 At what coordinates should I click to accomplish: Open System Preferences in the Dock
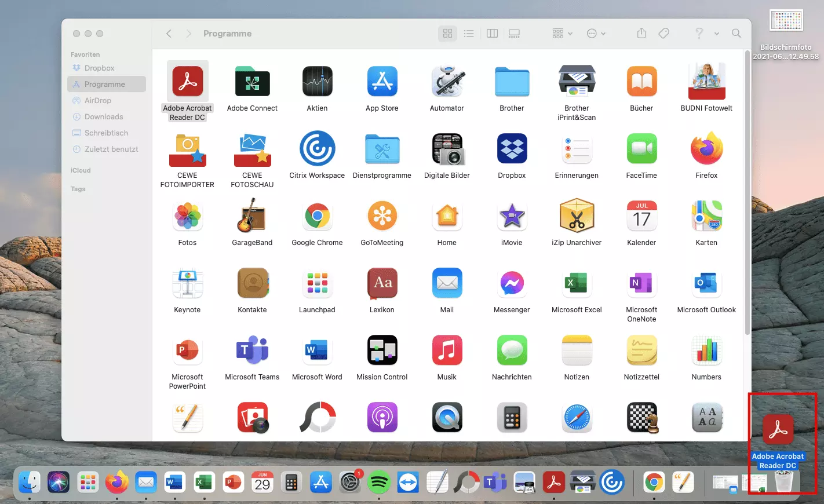click(x=350, y=482)
